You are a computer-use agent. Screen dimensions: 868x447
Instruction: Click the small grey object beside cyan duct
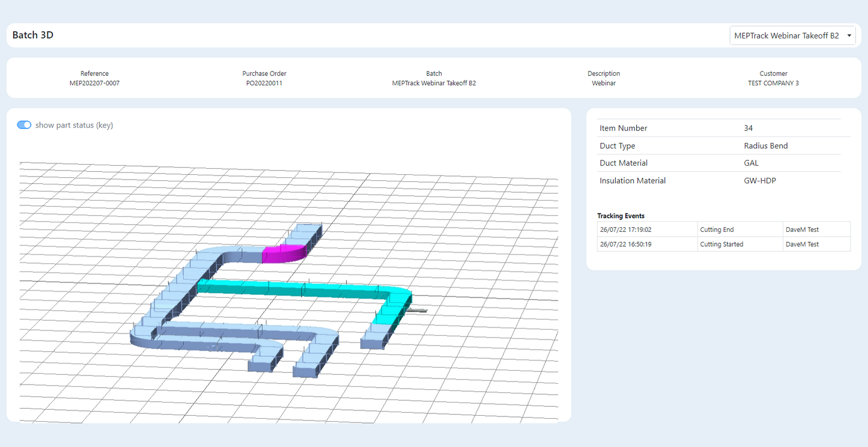pyautogui.click(x=417, y=310)
